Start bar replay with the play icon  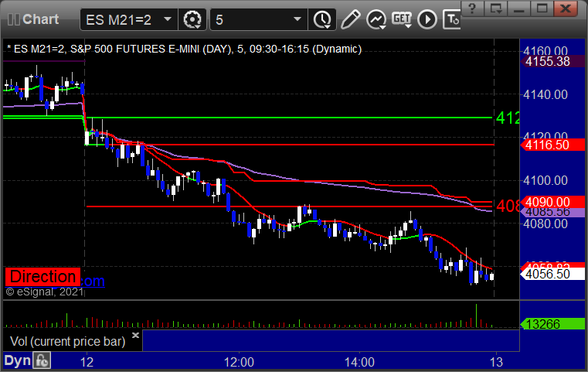427,19
